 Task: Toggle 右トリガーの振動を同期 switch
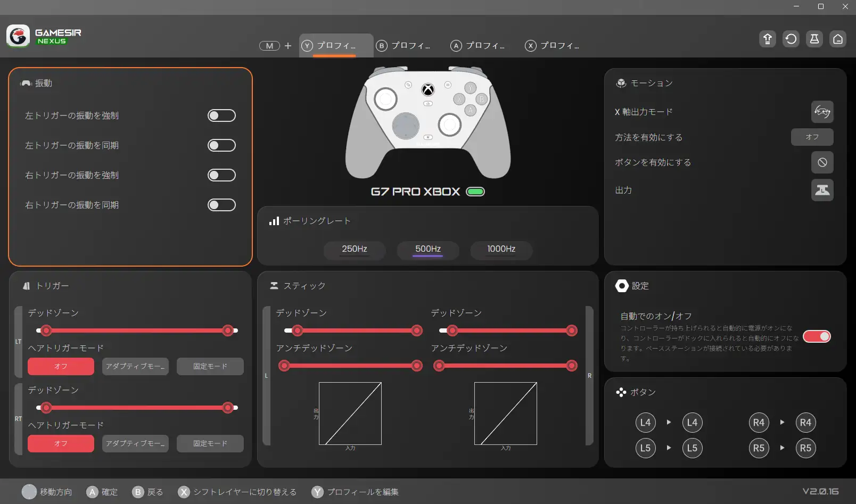(x=221, y=205)
